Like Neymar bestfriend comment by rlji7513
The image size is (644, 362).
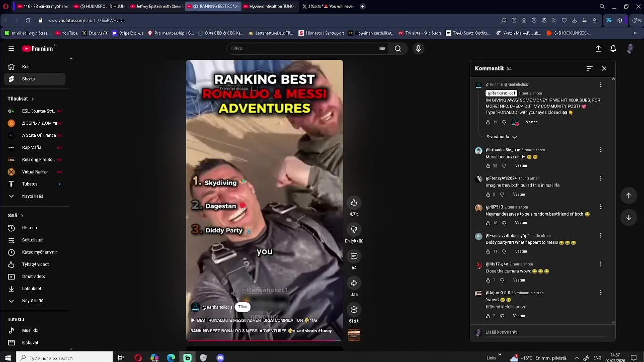(488, 223)
